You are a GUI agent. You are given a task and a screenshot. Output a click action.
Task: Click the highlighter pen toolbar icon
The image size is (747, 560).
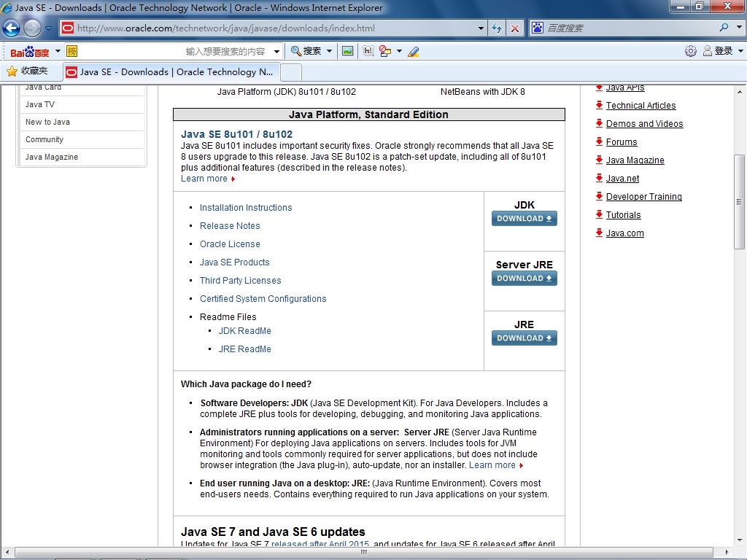pos(413,52)
